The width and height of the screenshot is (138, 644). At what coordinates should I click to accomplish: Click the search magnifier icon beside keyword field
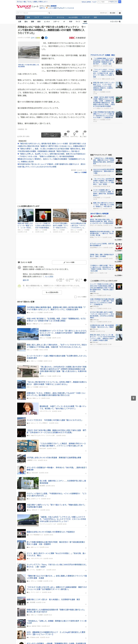pyautogui.click(x=49, y=13)
